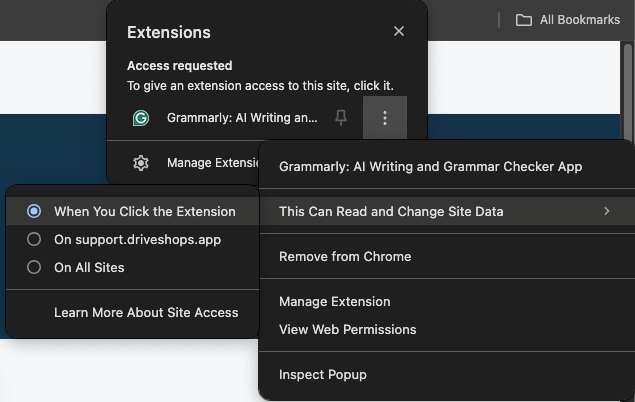Viewport: 635px width, 402px height.
Task: Click the Grammarly extension icon
Action: [141, 118]
